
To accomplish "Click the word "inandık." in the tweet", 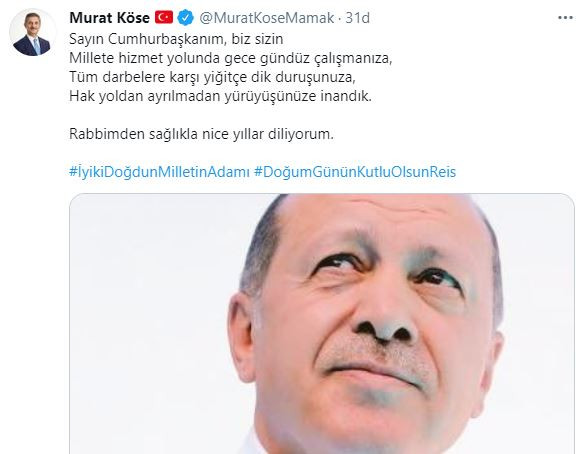I will 346,96.
